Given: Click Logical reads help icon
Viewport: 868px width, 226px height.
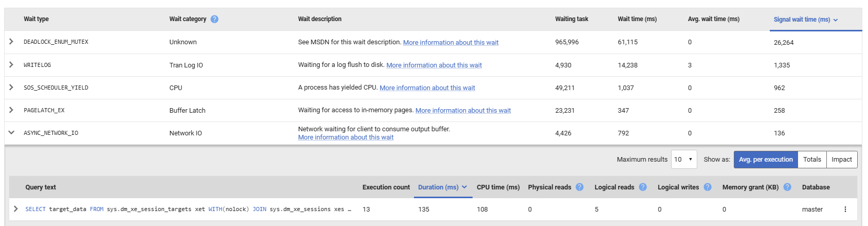Looking at the screenshot, I should click(x=643, y=187).
